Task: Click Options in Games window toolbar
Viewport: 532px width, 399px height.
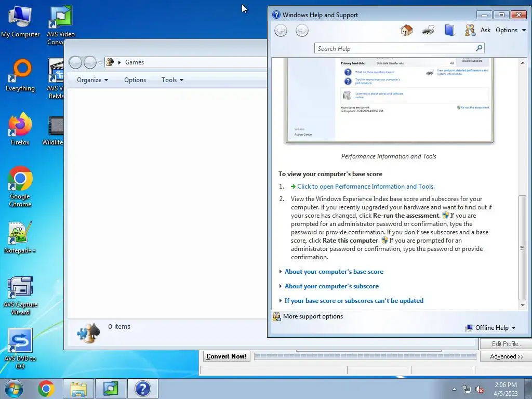Action: tap(135, 79)
